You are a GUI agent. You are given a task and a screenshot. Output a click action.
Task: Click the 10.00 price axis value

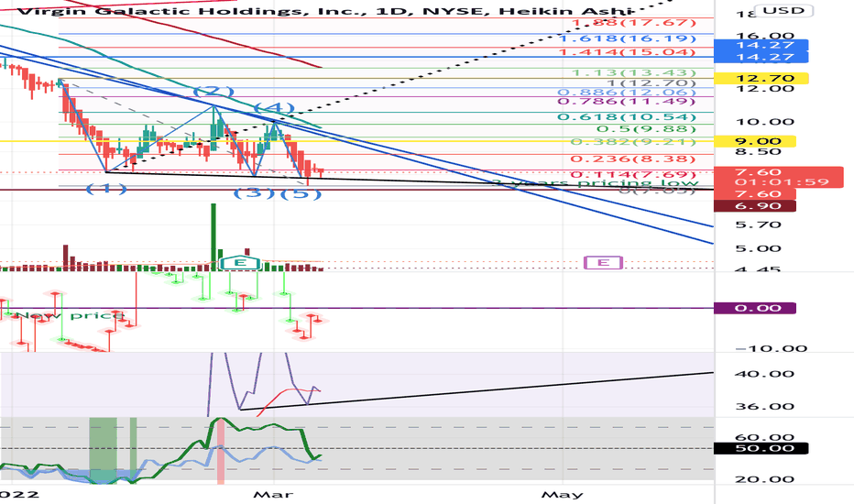click(765, 122)
